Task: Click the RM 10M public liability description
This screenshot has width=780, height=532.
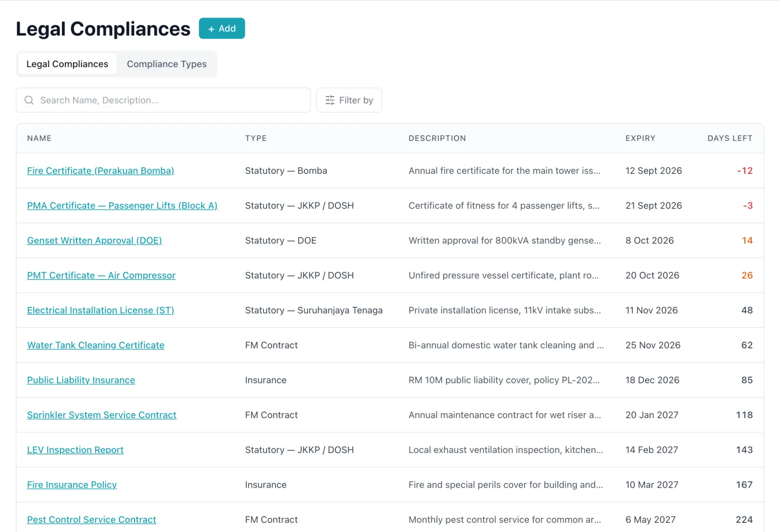Action: [x=504, y=380]
